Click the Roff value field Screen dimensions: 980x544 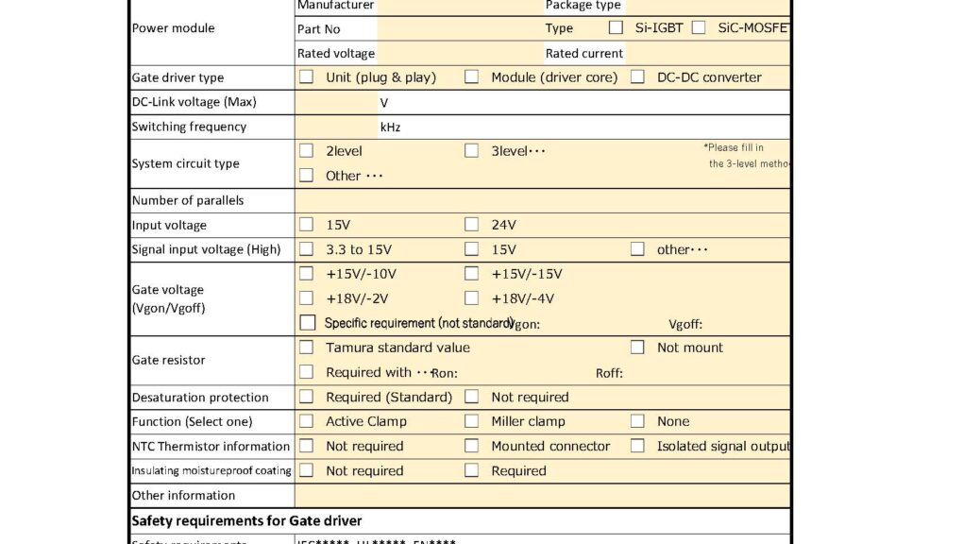(706, 373)
